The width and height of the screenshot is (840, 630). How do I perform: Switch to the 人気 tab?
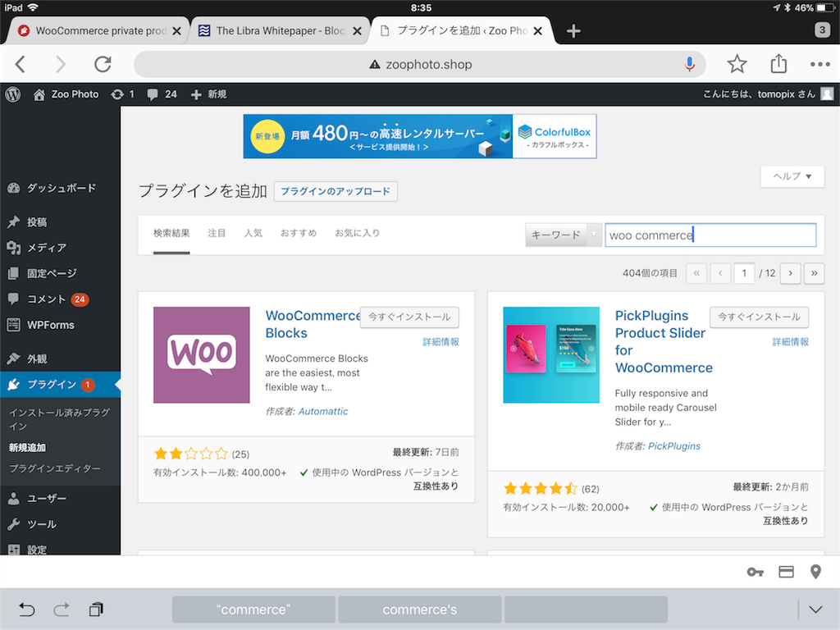tap(253, 233)
